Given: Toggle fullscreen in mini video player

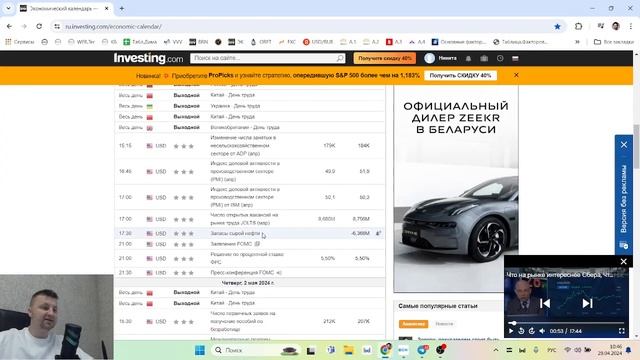Looking at the screenshot, I should coord(621,331).
